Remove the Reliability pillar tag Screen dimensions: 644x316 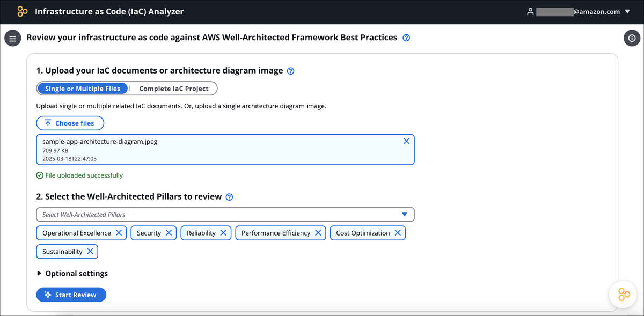point(223,233)
